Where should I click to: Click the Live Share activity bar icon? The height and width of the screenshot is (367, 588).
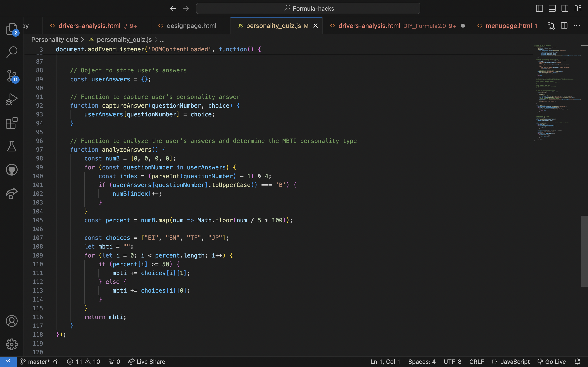11,193
